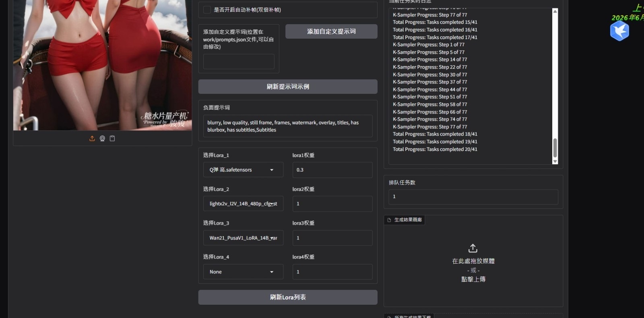Open the 选择Lora_1 dropdown
The height and width of the screenshot is (318, 644).
(243, 170)
